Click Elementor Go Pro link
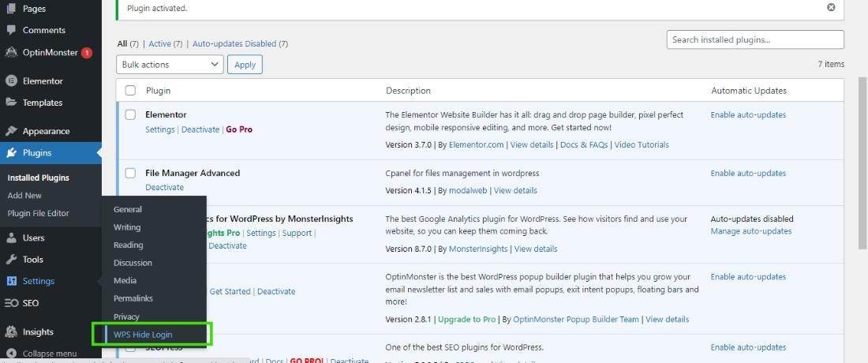 pyautogui.click(x=239, y=129)
